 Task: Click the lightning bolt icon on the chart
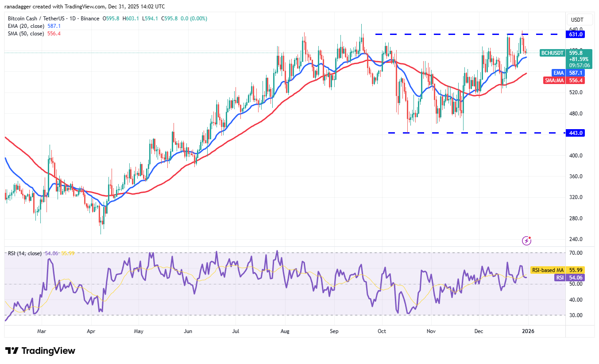526,241
